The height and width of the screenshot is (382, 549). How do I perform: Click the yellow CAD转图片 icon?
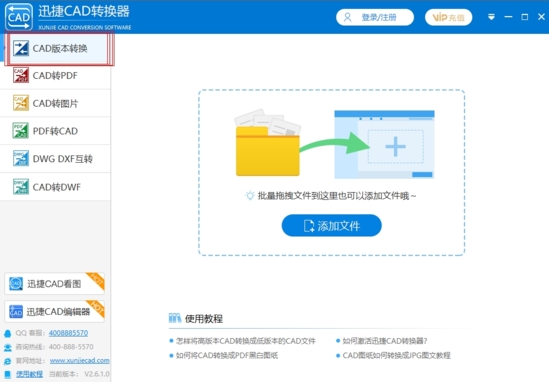point(21,103)
